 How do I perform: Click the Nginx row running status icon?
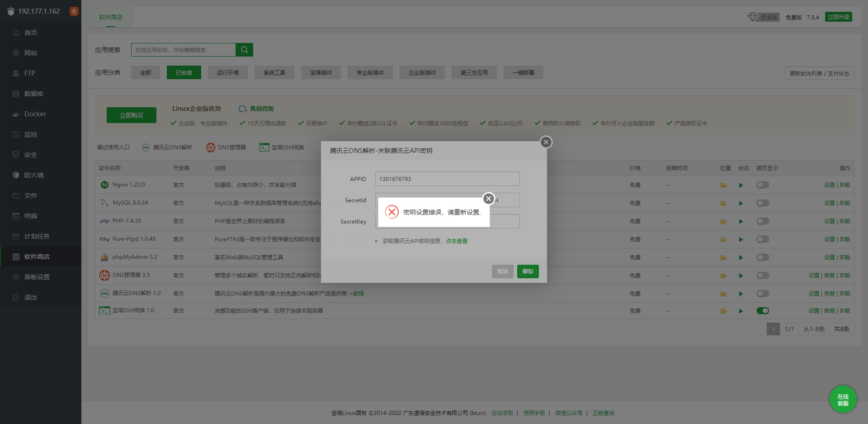(x=741, y=185)
